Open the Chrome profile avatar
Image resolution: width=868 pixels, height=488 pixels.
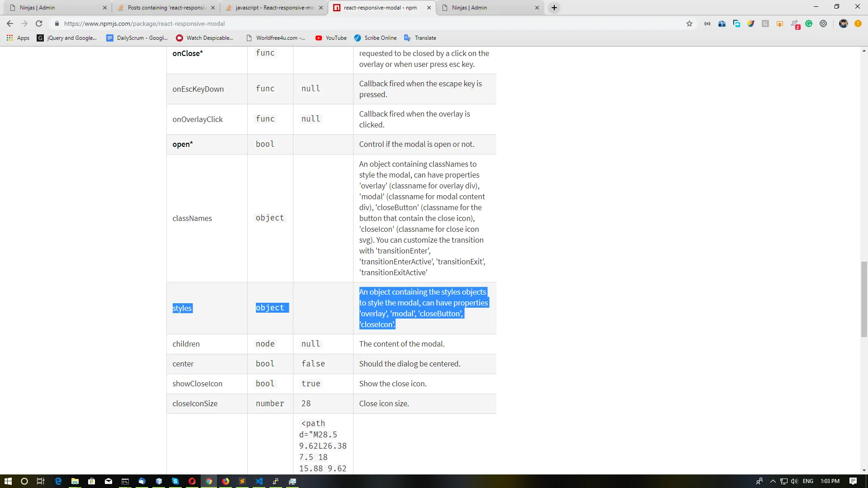(843, 23)
